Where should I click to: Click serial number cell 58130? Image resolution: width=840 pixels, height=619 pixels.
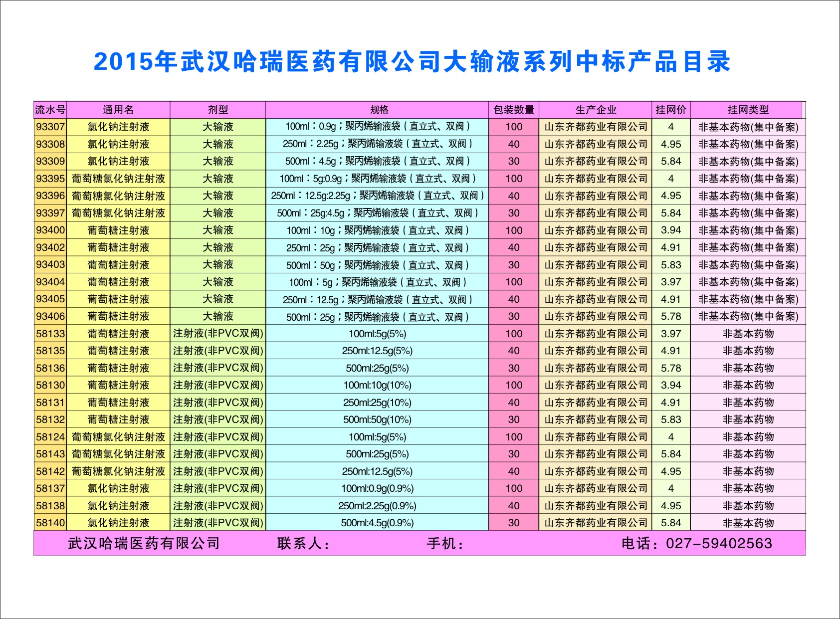[50, 385]
